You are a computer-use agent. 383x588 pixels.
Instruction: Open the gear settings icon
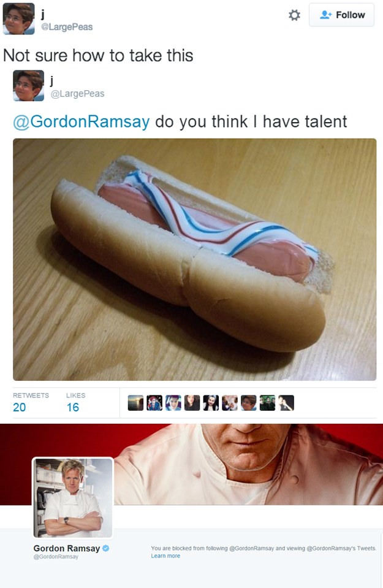point(294,15)
